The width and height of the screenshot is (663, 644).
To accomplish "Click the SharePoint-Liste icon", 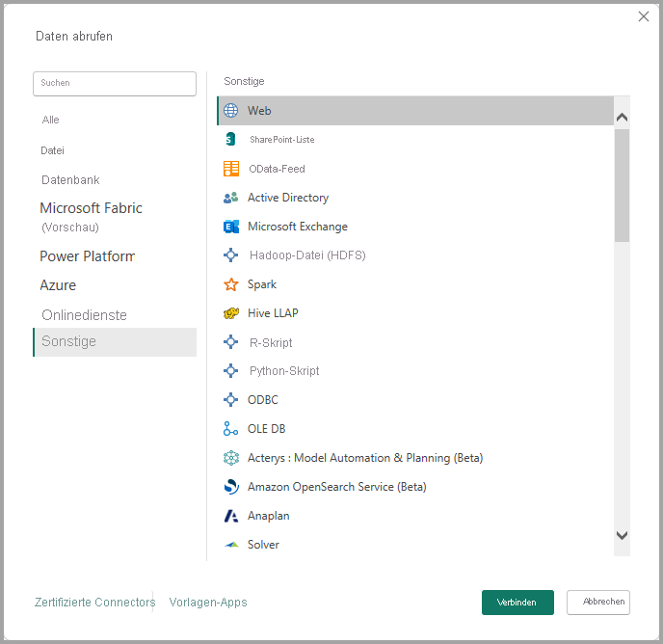I will pos(230,139).
